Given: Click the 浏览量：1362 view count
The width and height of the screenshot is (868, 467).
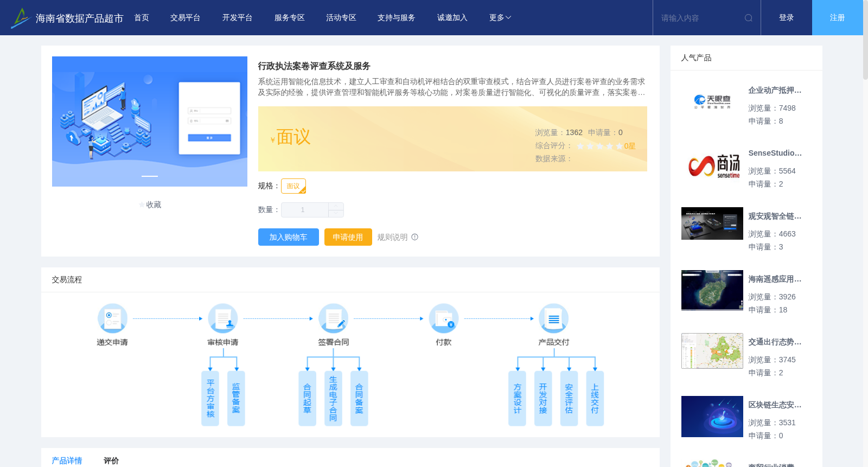Looking at the screenshot, I should pyautogui.click(x=559, y=132).
